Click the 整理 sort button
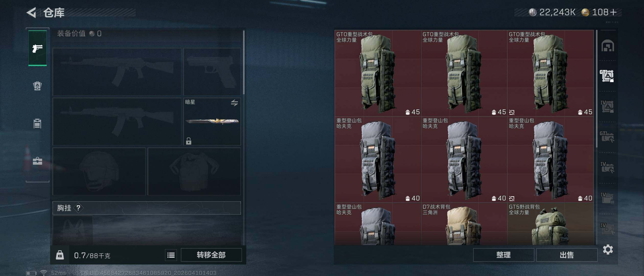This screenshot has width=644, height=276. (x=503, y=255)
